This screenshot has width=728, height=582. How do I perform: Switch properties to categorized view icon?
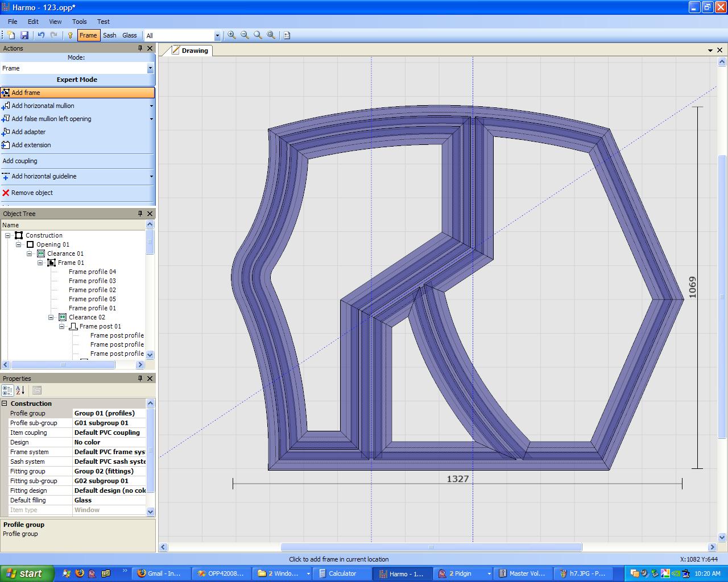coord(7,390)
